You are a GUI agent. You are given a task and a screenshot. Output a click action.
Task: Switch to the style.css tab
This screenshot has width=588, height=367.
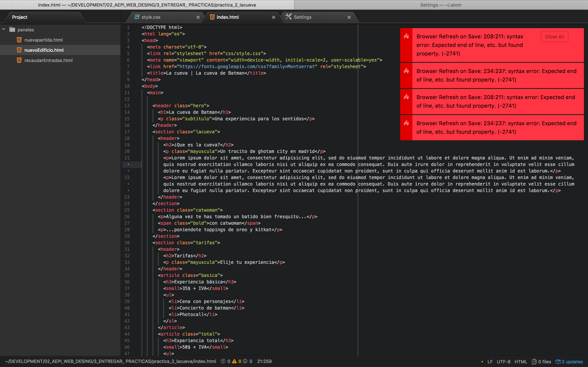coord(151,17)
